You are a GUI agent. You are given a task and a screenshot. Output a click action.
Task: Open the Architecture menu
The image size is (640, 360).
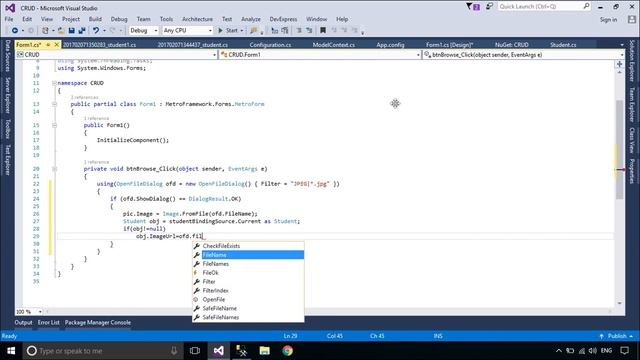point(197,19)
